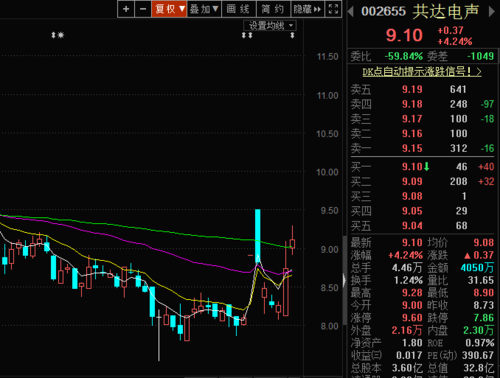
Task: Toggle 画线 drawing line mode
Action: [238, 9]
